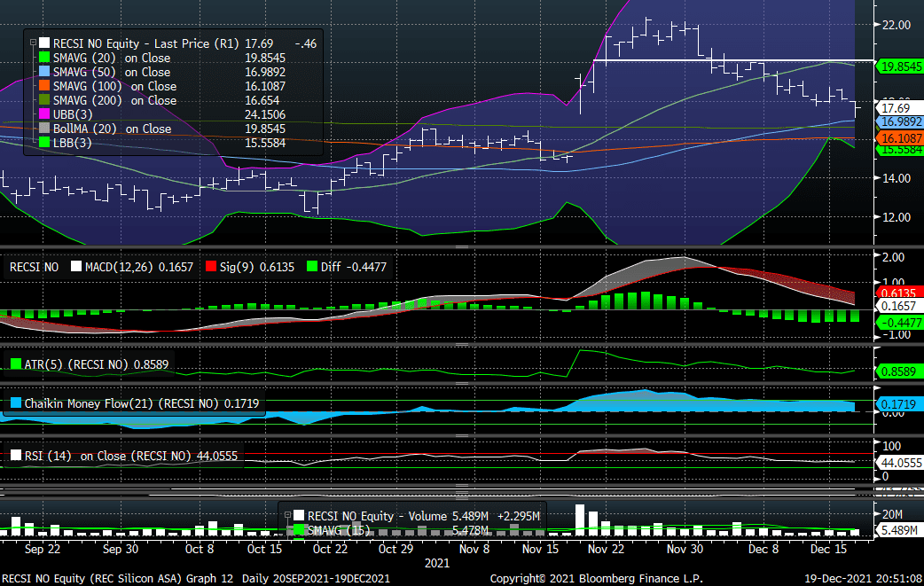Click the 20M volume axis label
The image size is (924, 586).
click(892, 514)
